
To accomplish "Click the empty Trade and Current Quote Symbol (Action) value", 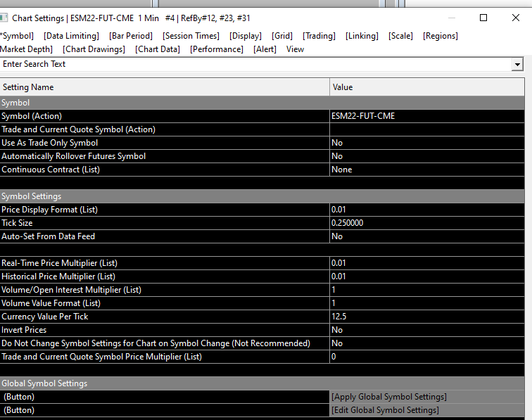I will pyautogui.click(x=427, y=129).
